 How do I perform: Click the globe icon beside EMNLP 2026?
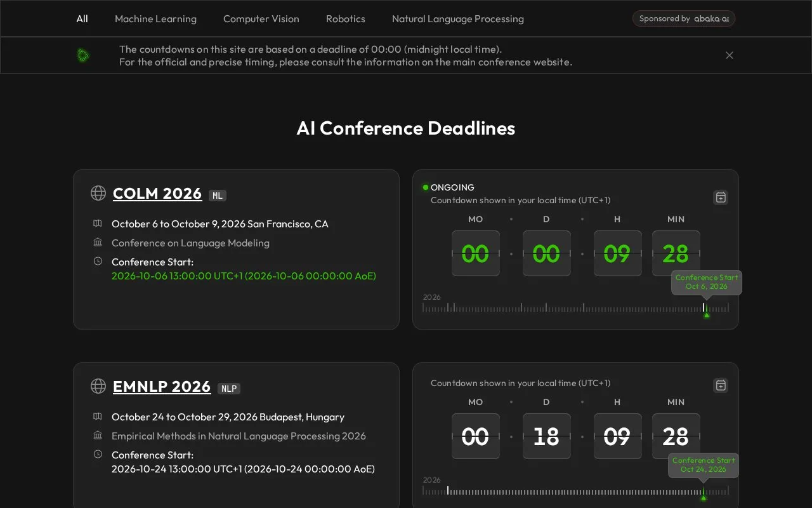click(x=98, y=386)
